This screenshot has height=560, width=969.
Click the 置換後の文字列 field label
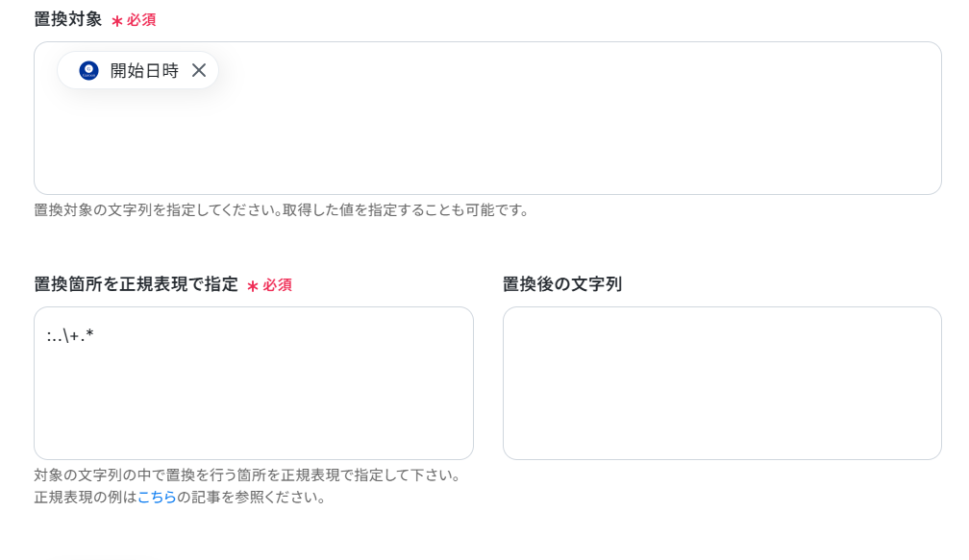click(561, 284)
